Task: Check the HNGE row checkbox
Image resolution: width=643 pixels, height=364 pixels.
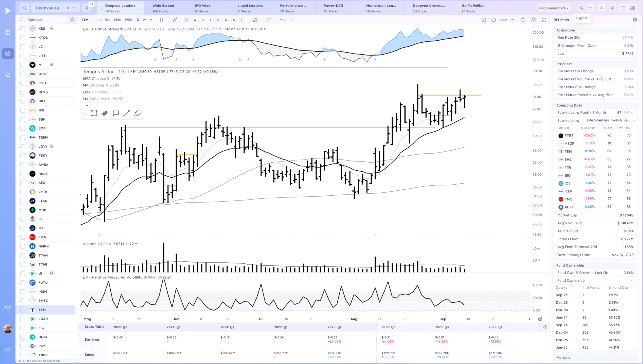Action: coord(23,337)
